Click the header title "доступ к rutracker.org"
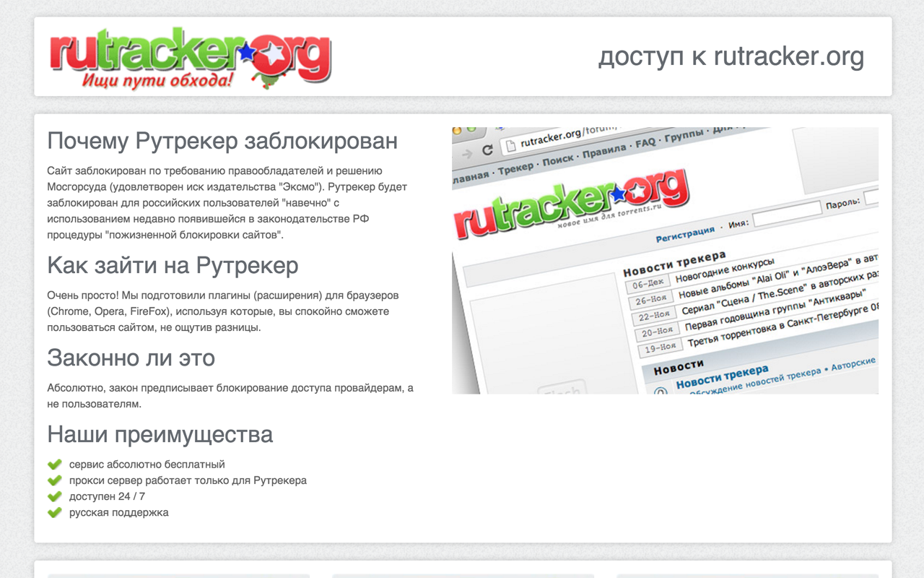924x578 pixels. tap(731, 56)
